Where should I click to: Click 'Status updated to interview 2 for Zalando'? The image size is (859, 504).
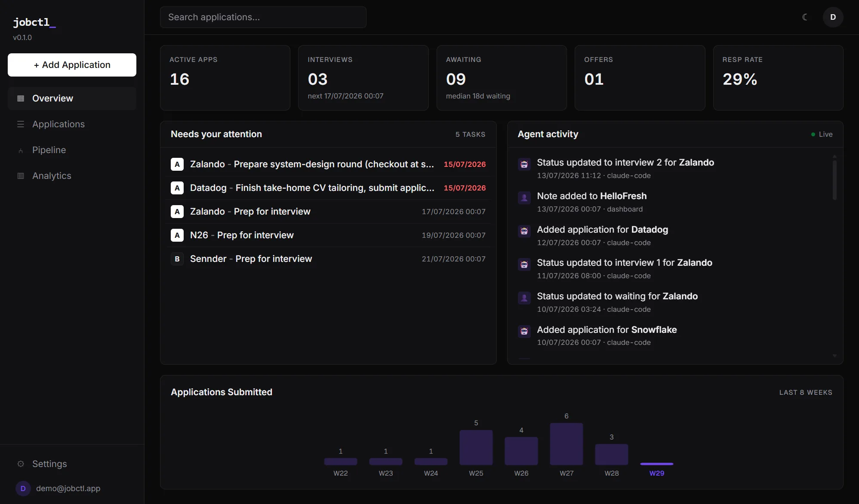point(625,163)
